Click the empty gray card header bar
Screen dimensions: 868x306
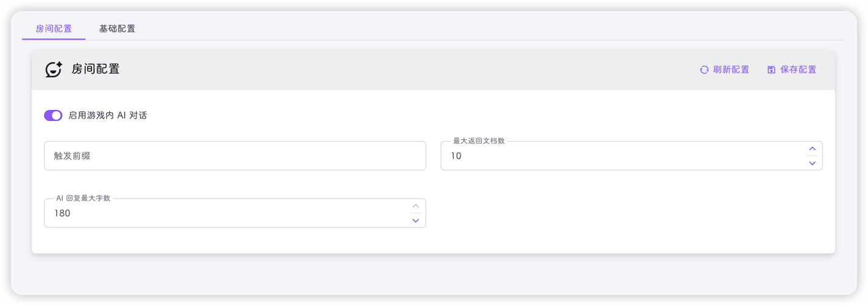[x=409, y=70]
